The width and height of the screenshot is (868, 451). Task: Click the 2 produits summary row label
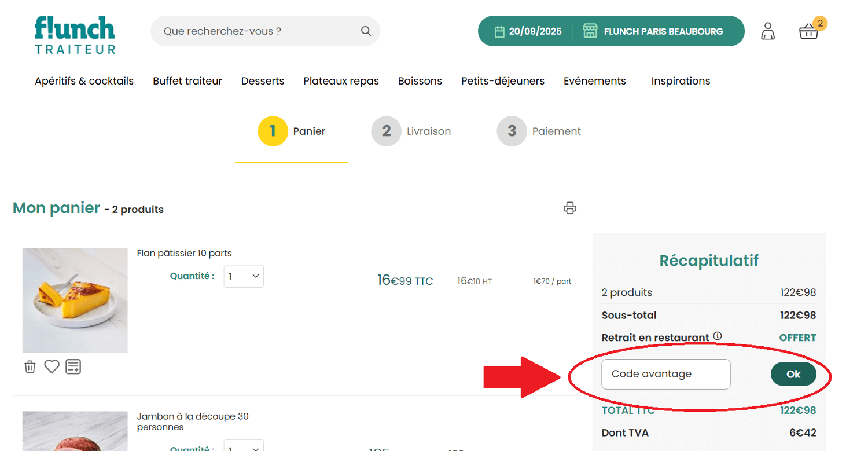(627, 292)
